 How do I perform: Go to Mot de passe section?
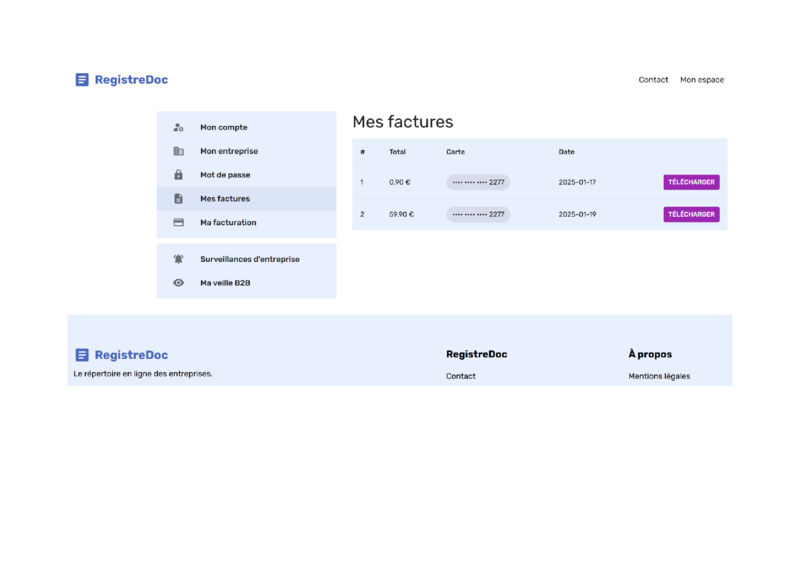click(246, 175)
